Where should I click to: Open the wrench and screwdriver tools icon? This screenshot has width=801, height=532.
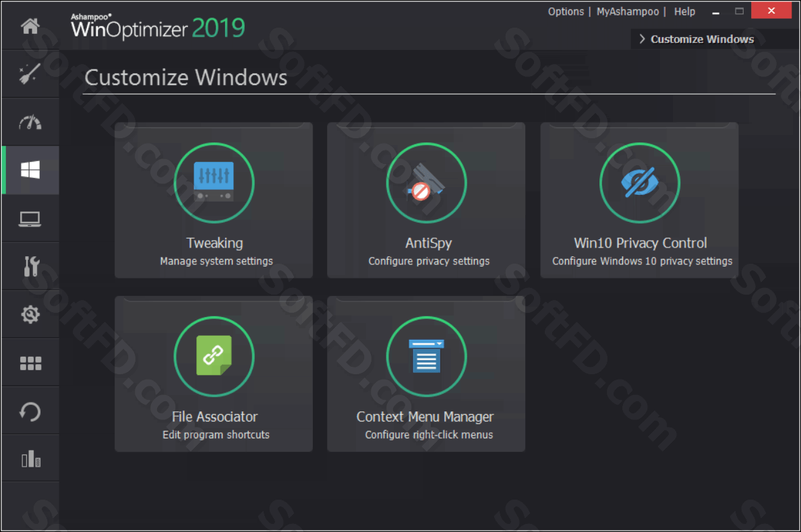point(31,266)
